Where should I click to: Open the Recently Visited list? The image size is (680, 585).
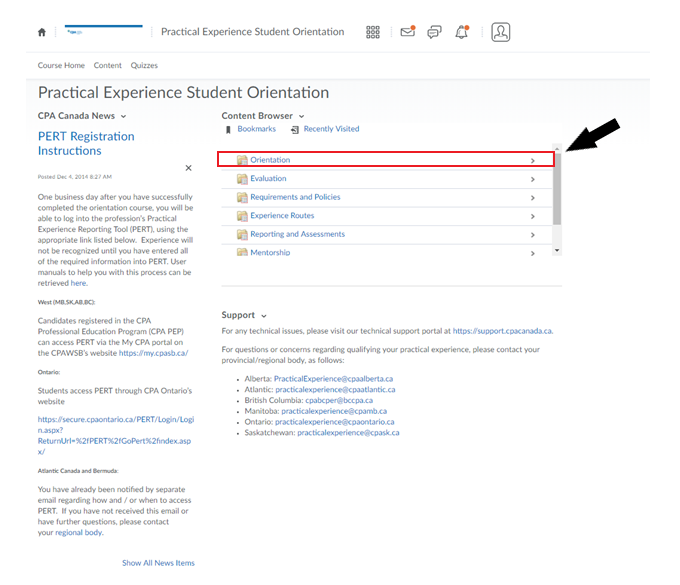pos(330,129)
